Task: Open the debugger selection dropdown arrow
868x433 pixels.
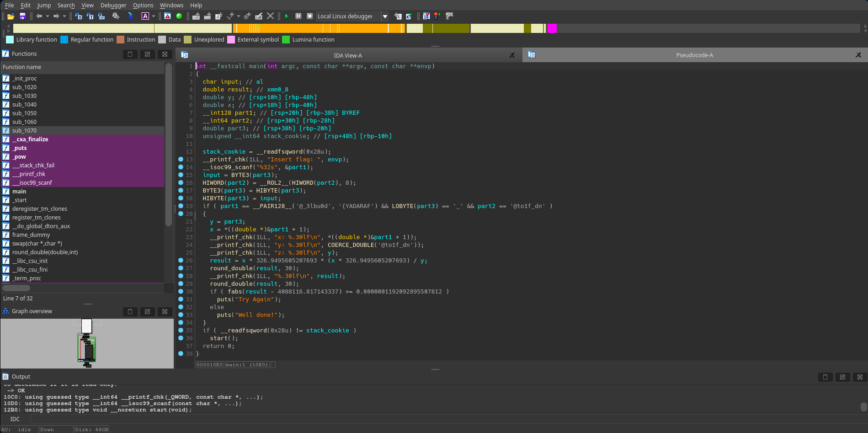Action: point(385,16)
